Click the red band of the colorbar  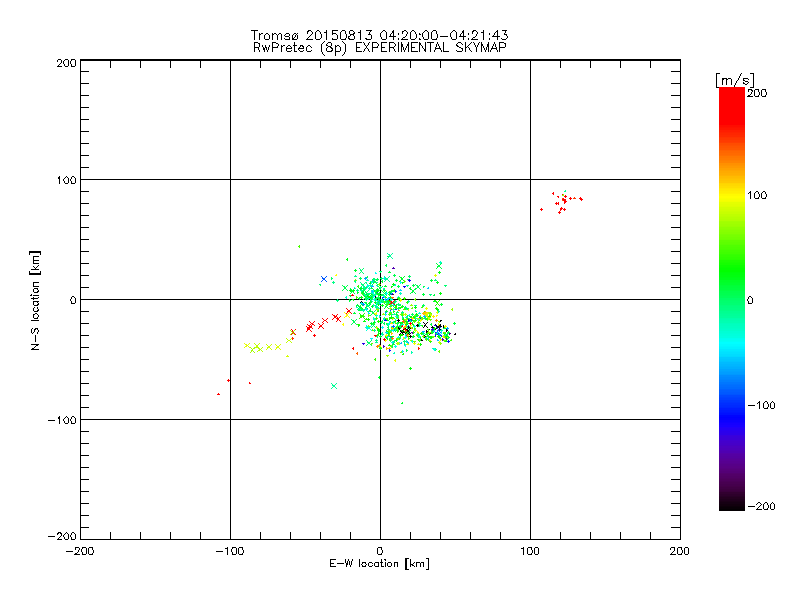coord(732,110)
